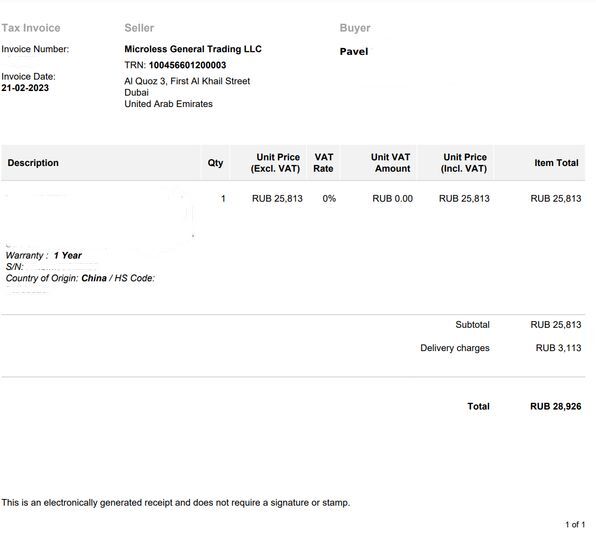
Task: Click the Description column header
Action: click(33, 163)
